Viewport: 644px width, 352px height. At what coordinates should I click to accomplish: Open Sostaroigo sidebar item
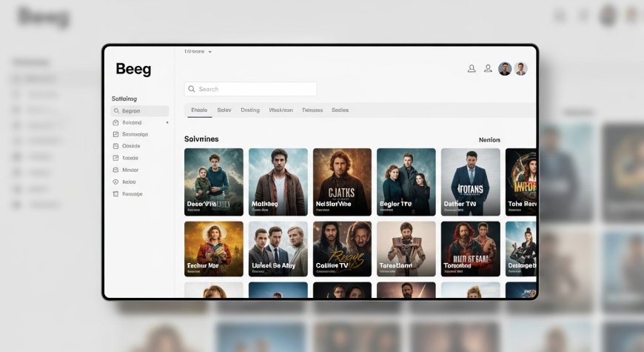coord(135,134)
